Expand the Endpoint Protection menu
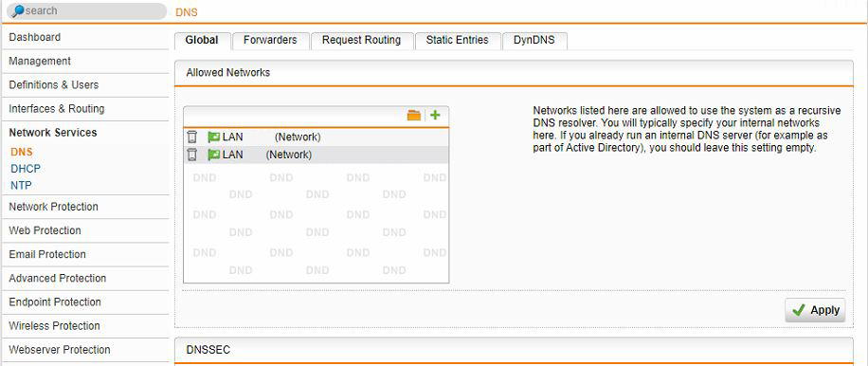 [x=84, y=302]
